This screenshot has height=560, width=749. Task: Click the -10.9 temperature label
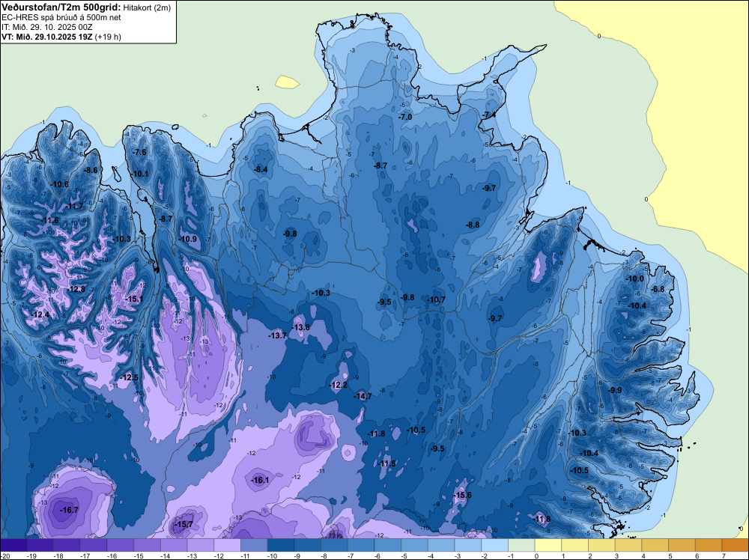(x=188, y=239)
